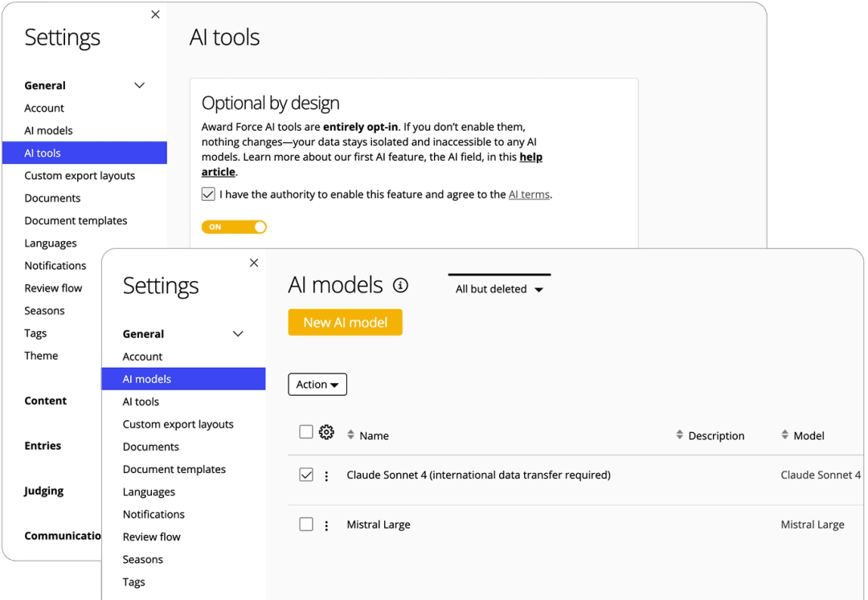
Task: Open the AI terms link
Action: coord(529,194)
